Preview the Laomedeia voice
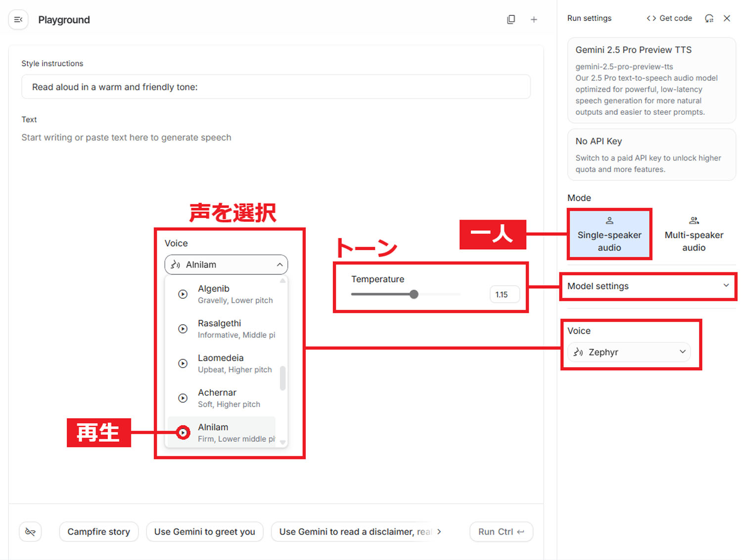Image resolution: width=742 pixels, height=560 pixels. (183, 363)
